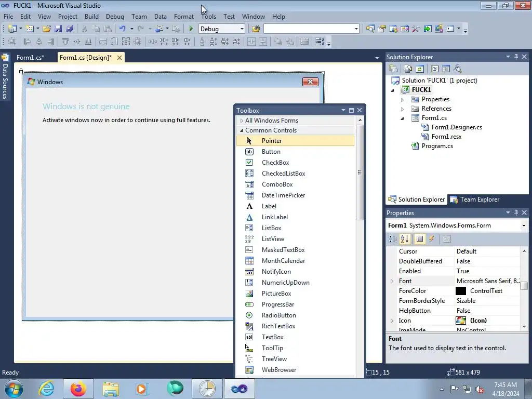Click the Extension Manager toolbar icon
Screen dimensions: 532x399
tap(438, 29)
